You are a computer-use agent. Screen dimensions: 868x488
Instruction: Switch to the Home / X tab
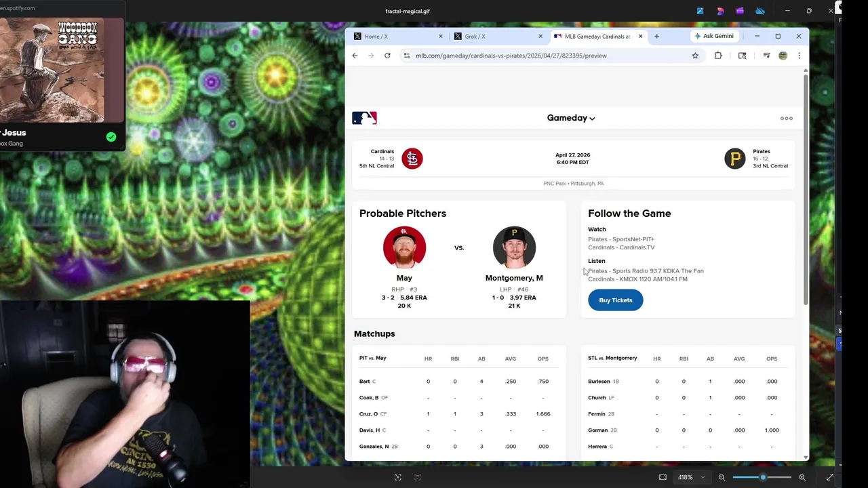pyautogui.click(x=398, y=37)
